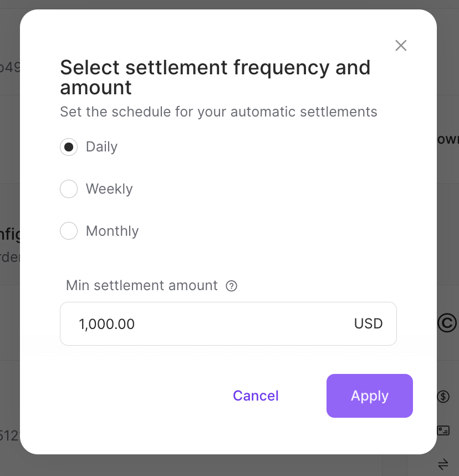The height and width of the screenshot is (476, 459).
Task: Open the USD currency selector
Action: point(369,323)
